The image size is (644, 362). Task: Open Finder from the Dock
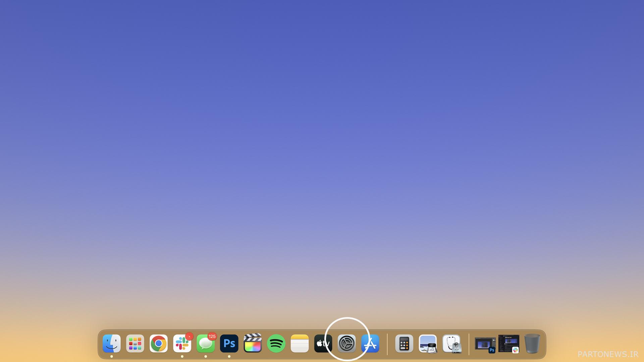tap(111, 344)
